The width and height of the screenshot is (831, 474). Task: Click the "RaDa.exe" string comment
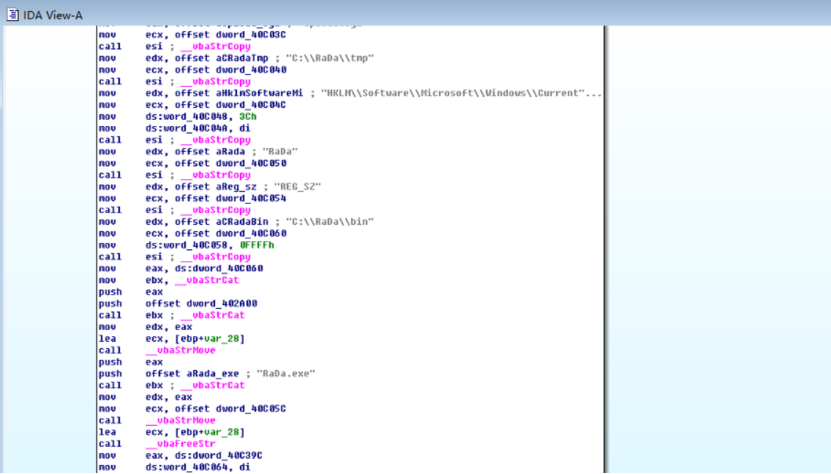[x=286, y=374]
